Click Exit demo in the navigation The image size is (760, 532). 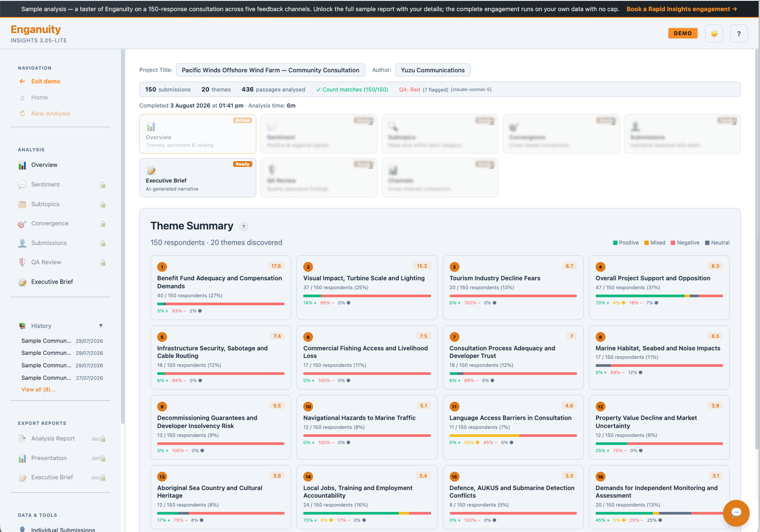click(x=46, y=81)
